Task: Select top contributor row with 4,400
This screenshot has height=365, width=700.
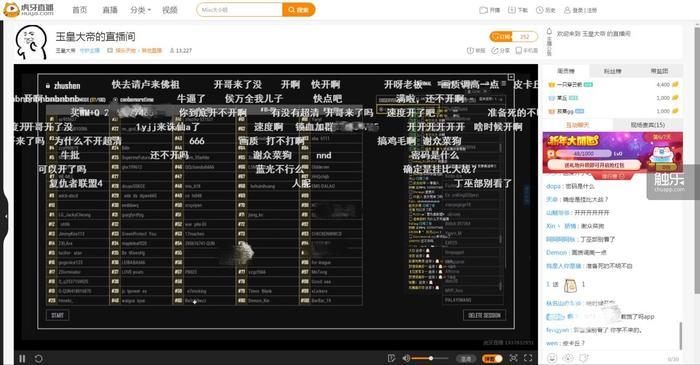Action: pyautogui.click(x=612, y=84)
